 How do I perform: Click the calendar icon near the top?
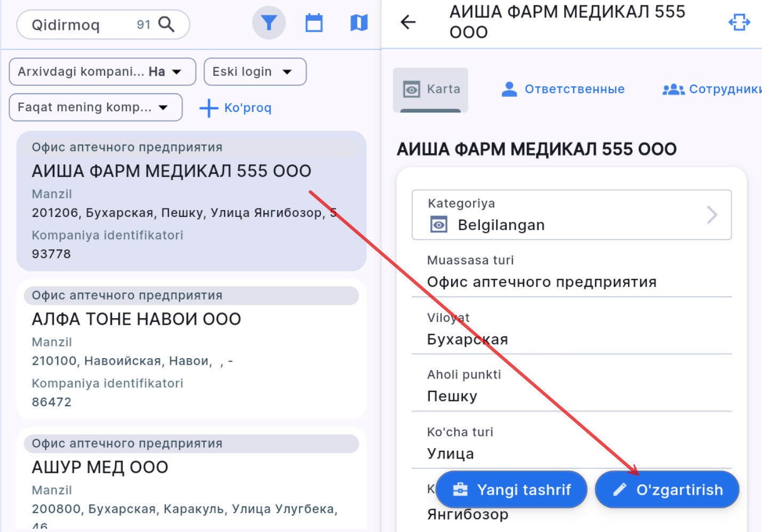pos(314,22)
